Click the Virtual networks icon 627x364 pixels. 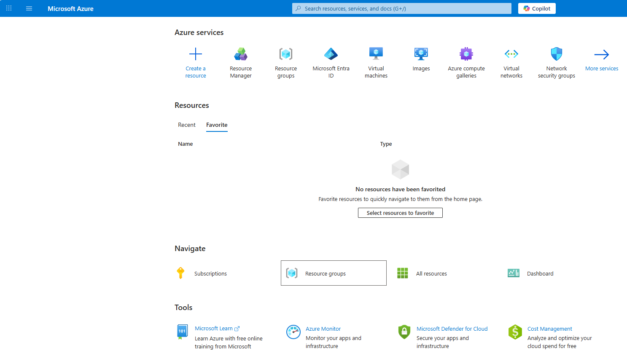[x=511, y=54]
